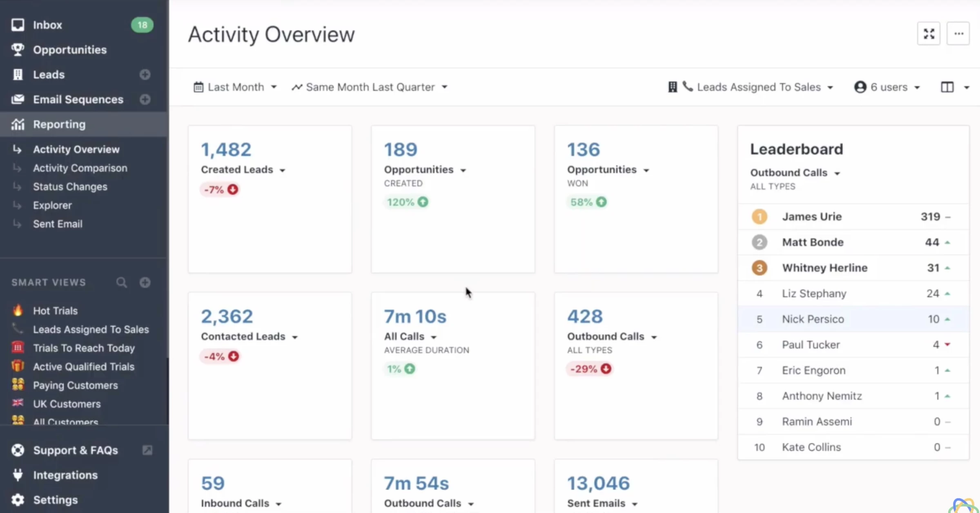980x513 pixels.
Task: Click the 1,482 Created Leads value
Action: (x=226, y=149)
